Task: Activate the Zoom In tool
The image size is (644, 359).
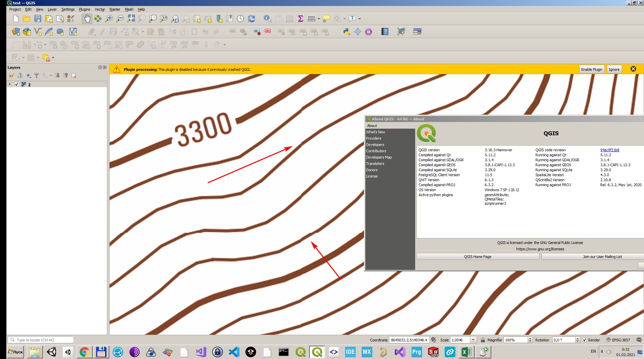Action: coord(109,19)
